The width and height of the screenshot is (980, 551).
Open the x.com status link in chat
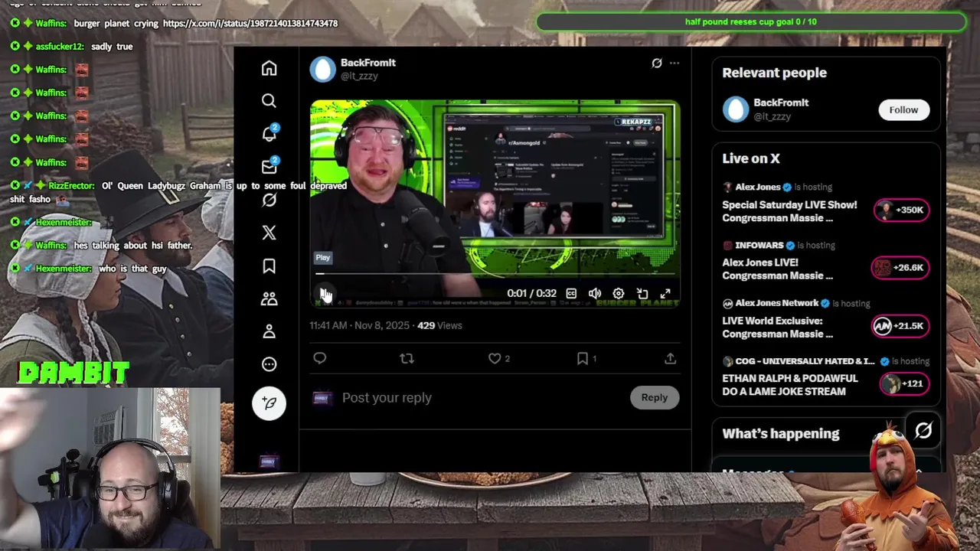click(250, 24)
